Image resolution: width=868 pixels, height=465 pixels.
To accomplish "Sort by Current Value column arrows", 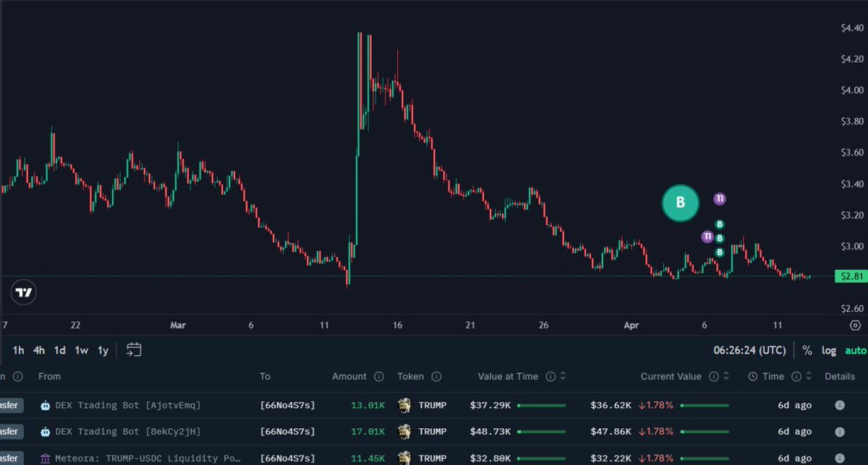I will coord(726,376).
